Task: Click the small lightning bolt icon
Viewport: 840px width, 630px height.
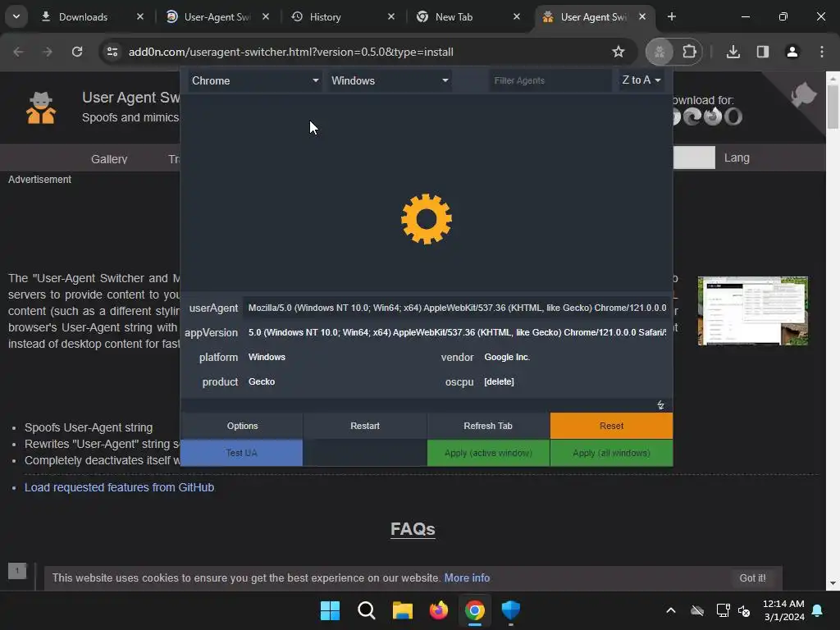Action: tap(660, 405)
